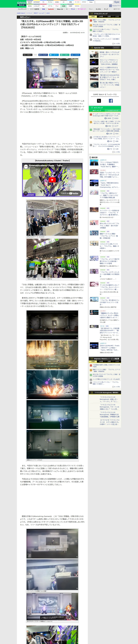
Task: Click もっと見る under Xランキング
Action: pyautogui.click(x=116, y=152)
